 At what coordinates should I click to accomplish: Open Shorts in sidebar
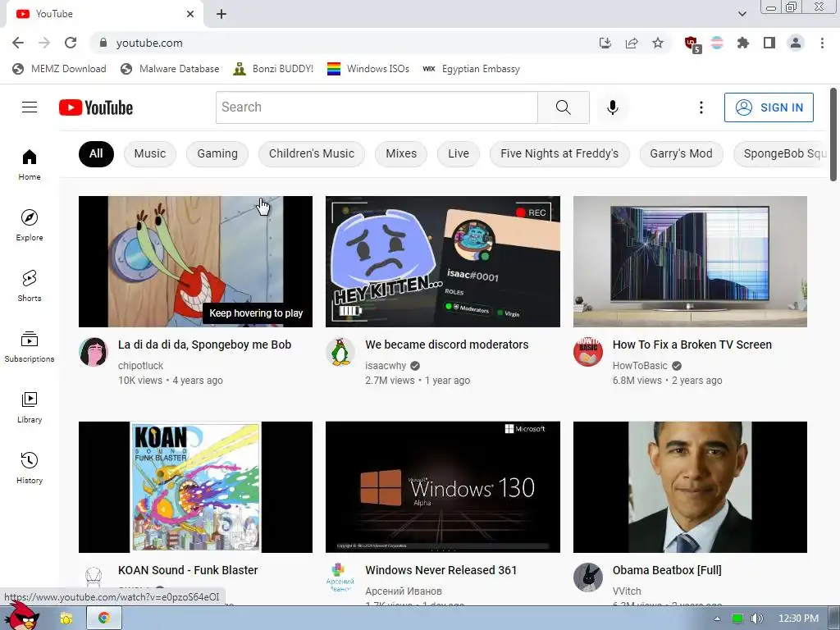30,285
